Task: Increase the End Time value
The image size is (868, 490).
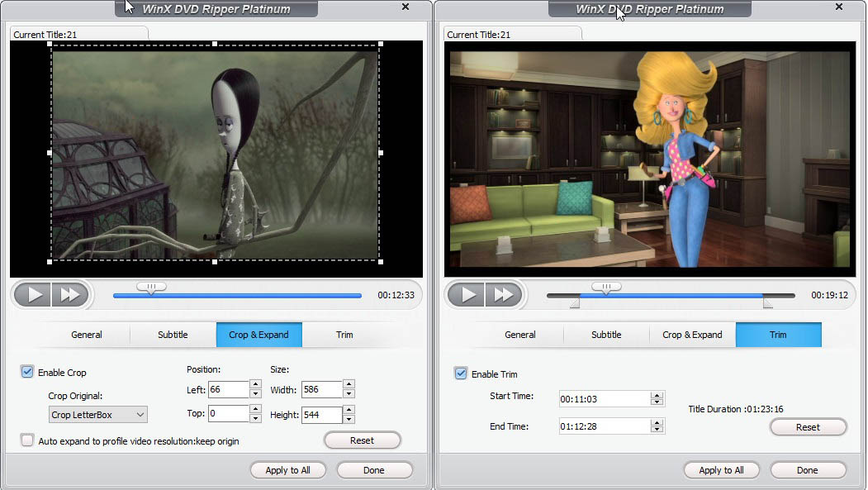Action: point(657,422)
